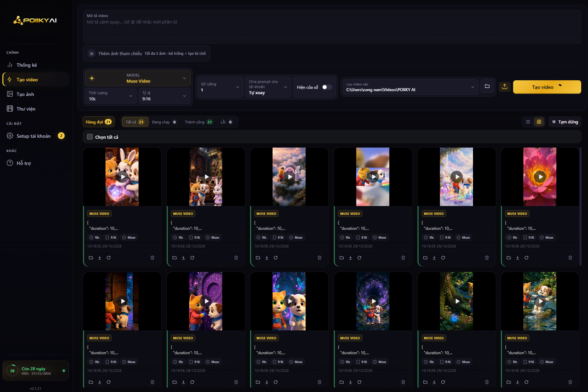Open Setup tài khoản settings
Screen dimensions: 588x392
35,136
